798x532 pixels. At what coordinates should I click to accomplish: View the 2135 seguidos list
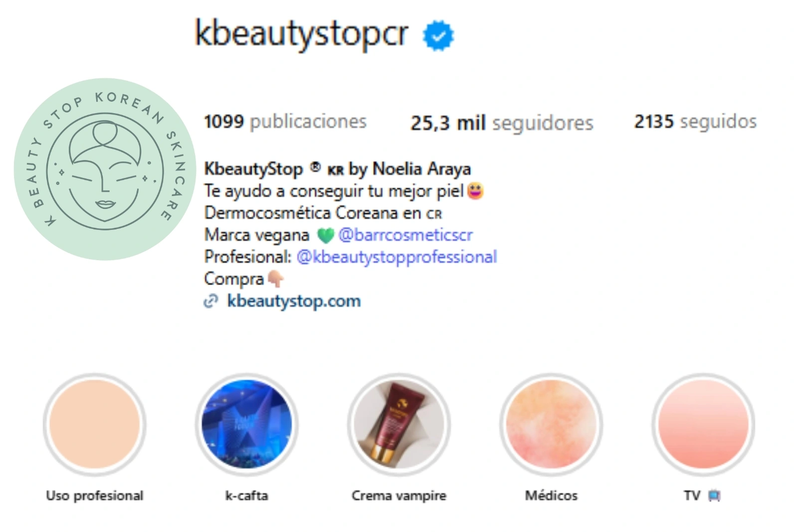coord(695,121)
